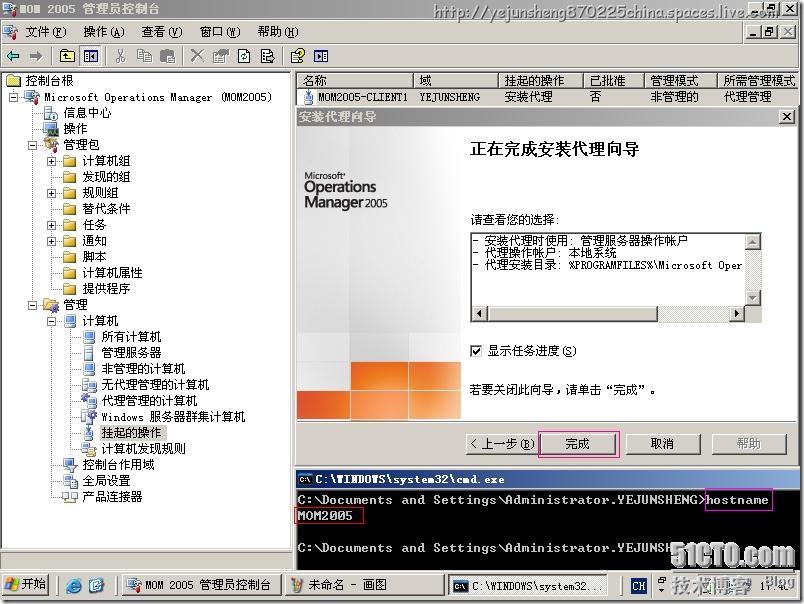This screenshot has width=804, height=604.
Task: Uncheck the 显示任务进度 checkbox
Action: pos(476,351)
